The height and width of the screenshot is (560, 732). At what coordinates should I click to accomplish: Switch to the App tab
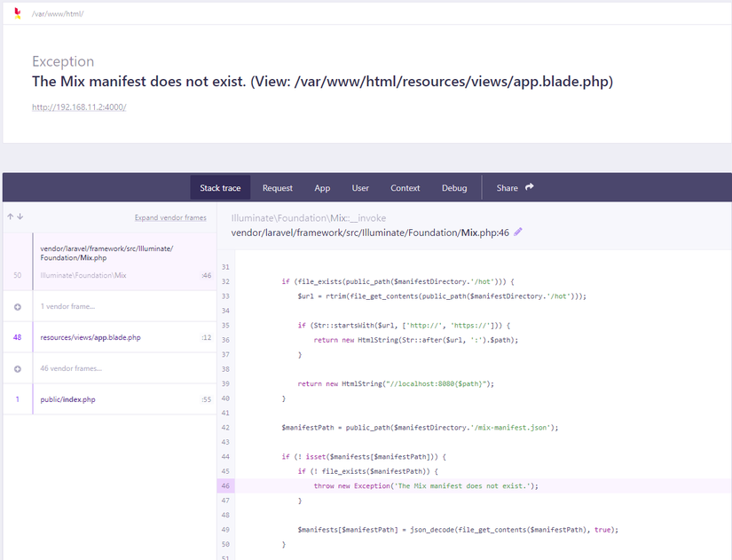[x=322, y=188]
